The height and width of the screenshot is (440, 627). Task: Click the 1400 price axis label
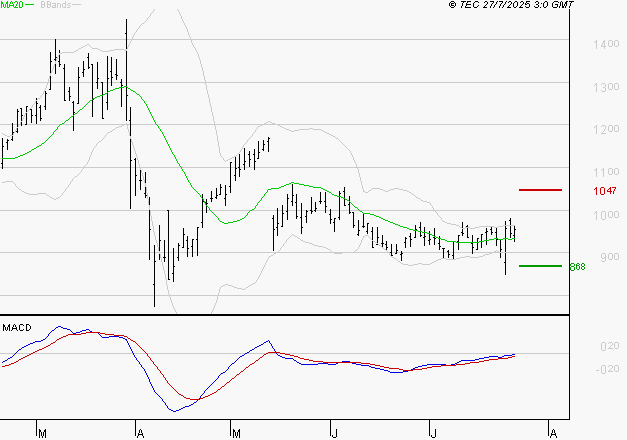tap(606, 44)
